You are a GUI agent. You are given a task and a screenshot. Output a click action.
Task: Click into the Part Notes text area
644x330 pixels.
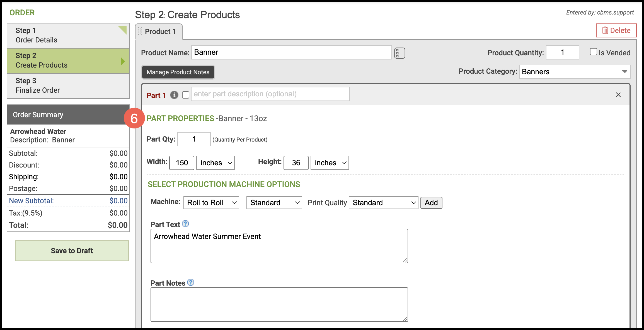click(279, 304)
